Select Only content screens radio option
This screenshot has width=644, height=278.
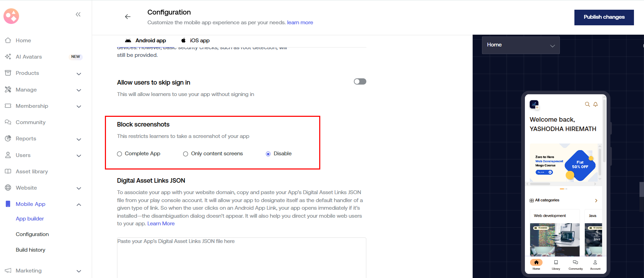point(186,154)
